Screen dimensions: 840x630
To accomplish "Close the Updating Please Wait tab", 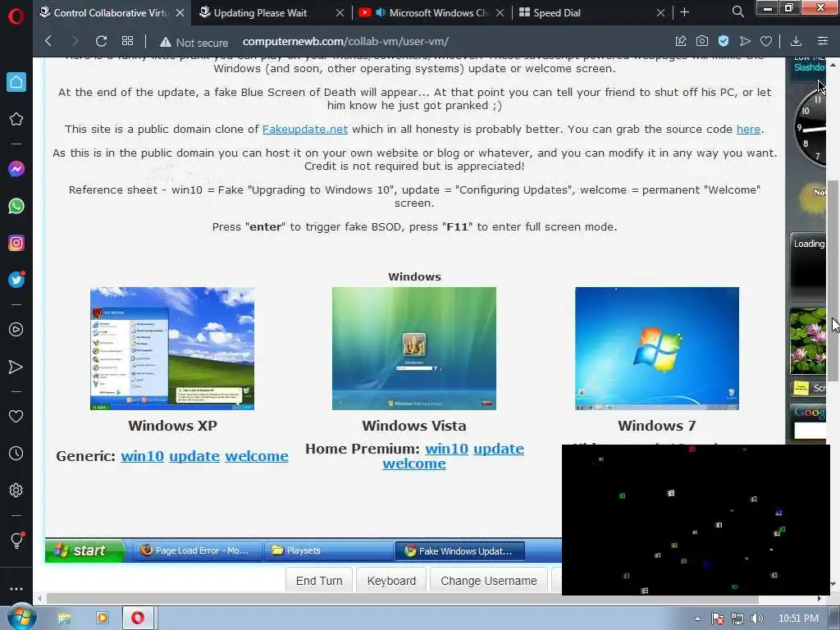I will pyautogui.click(x=340, y=13).
